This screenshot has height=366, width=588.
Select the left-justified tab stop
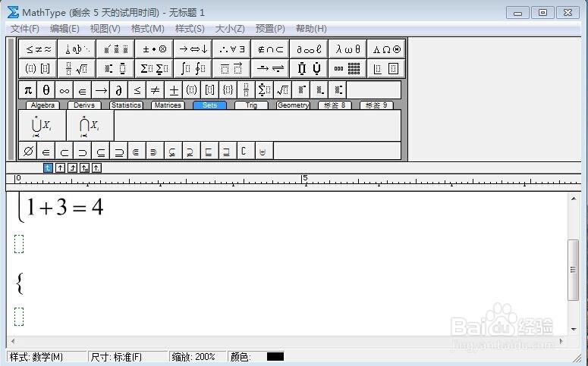click(x=48, y=167)
